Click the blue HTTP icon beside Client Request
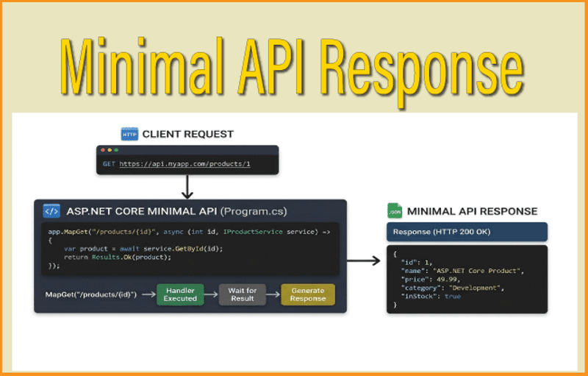 (129, 134)
